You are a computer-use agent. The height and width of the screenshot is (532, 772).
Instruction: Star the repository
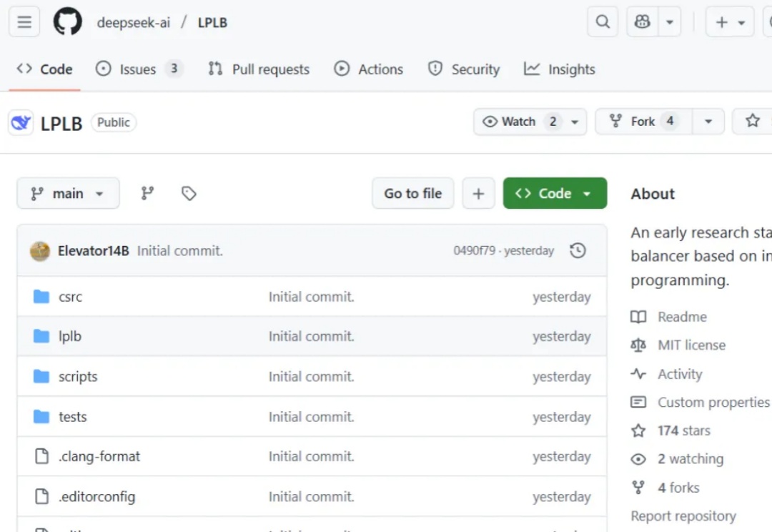coord(752,122)
